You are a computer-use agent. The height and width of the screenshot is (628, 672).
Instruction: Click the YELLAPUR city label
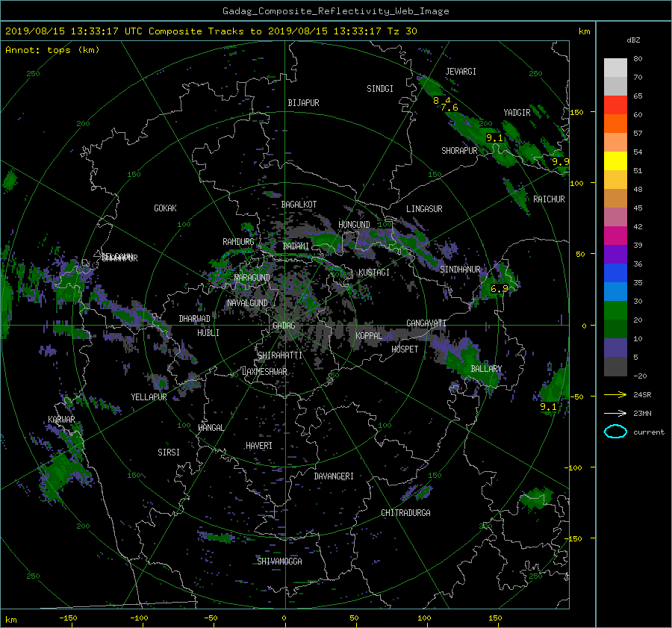[x=149, y=397]
